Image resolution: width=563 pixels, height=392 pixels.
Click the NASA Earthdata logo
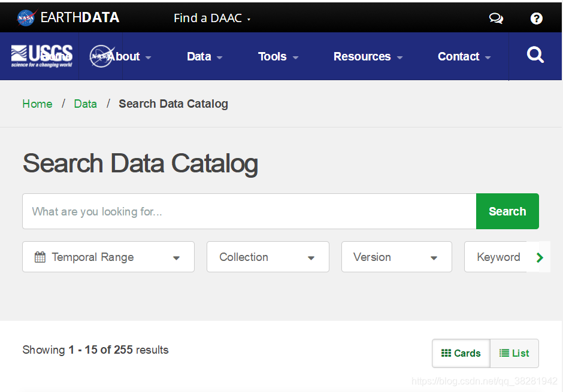coord(67,17)
